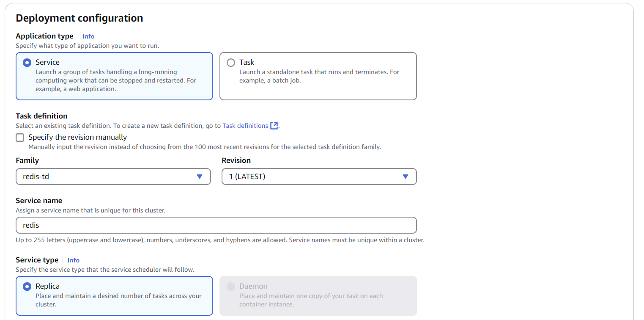Click the Service card's long-running work description

tap(116, 80)
